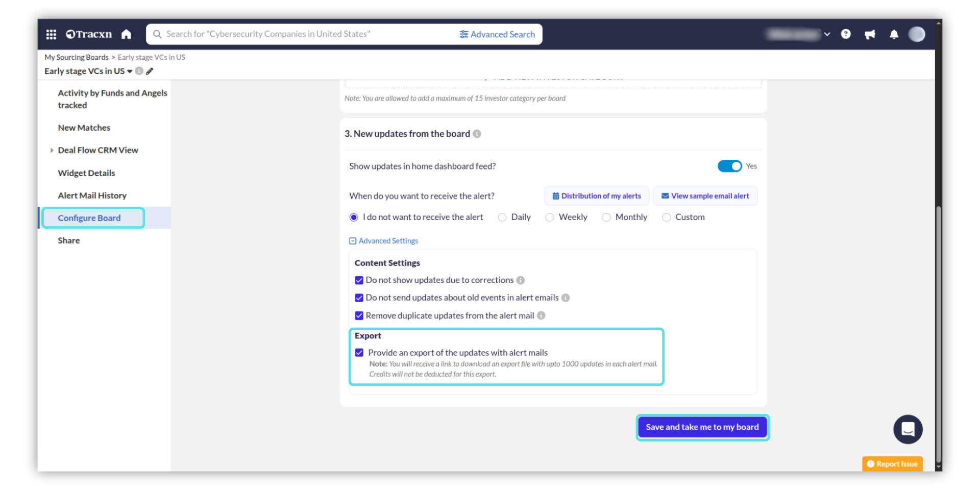Screen dimensions: 980x490
Task: Click Save and take me to my board
Action: tap(702, 427)
